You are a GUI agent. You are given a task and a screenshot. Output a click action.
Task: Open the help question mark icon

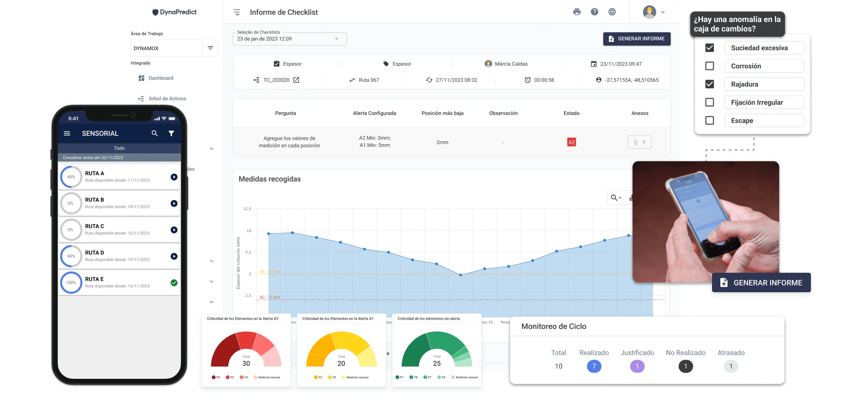(594, 12)
